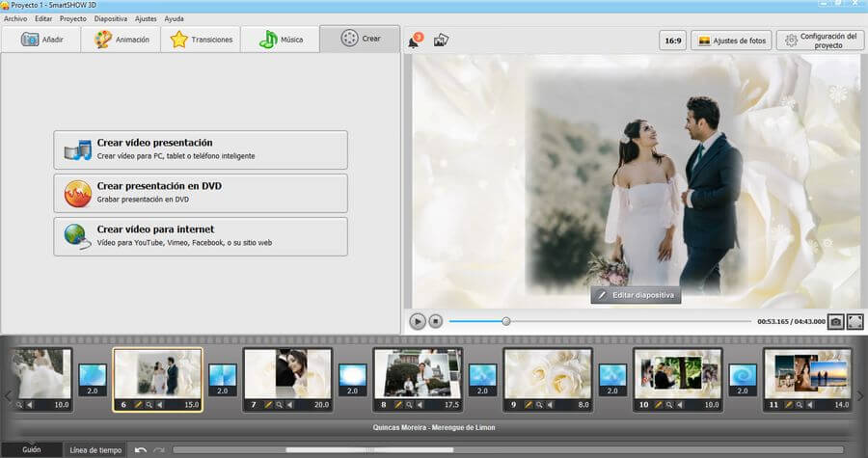Open the Ayuda menu
This screenshot has width=868, height=458.
[174, 19]
